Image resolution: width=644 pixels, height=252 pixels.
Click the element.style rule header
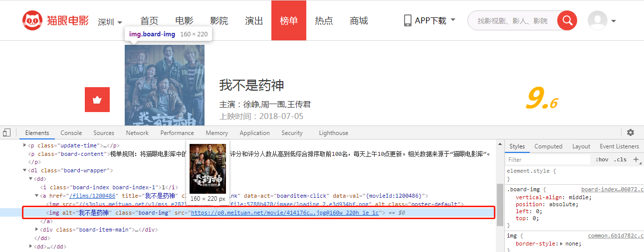tap(531, 171)
